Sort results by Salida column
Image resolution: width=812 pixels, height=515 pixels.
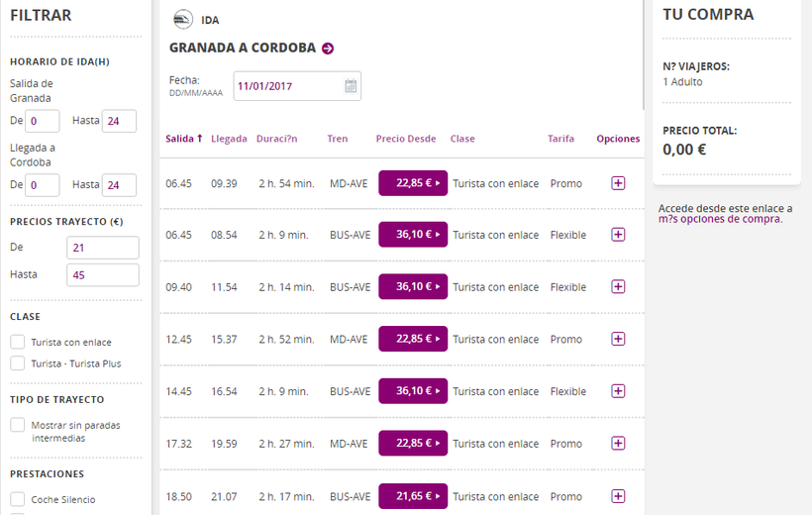183,139
